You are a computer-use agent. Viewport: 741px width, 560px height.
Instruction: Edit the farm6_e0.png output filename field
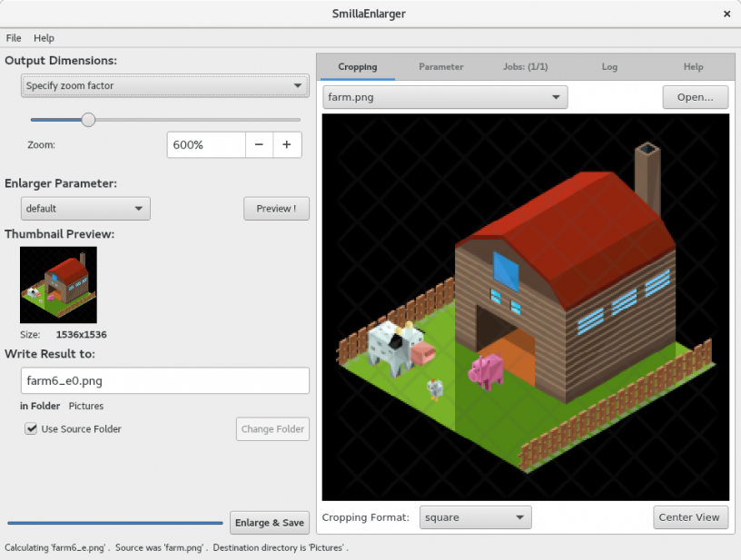(x=163, y=380)
